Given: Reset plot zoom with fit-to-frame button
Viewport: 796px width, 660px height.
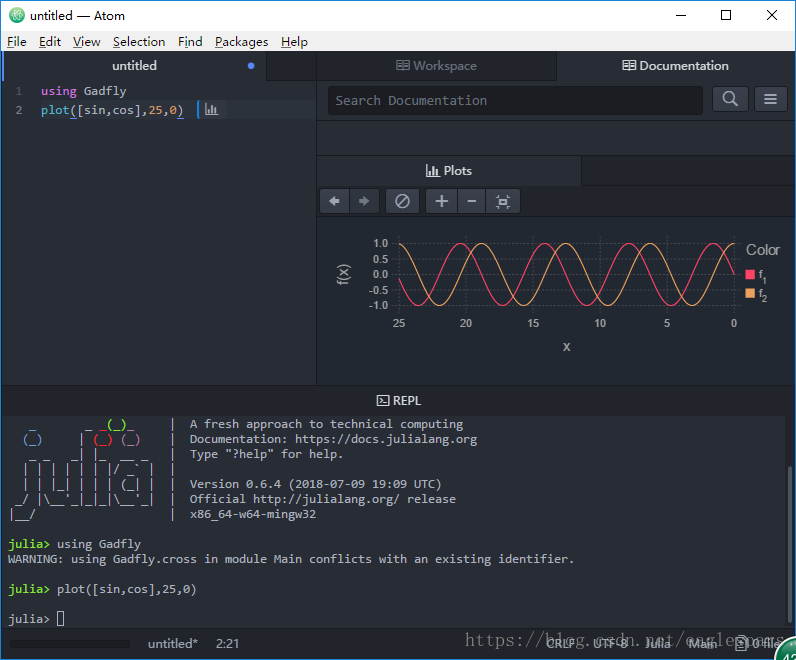Looking at the screenshot, I should pyautogui.click(x=503, y=202).
